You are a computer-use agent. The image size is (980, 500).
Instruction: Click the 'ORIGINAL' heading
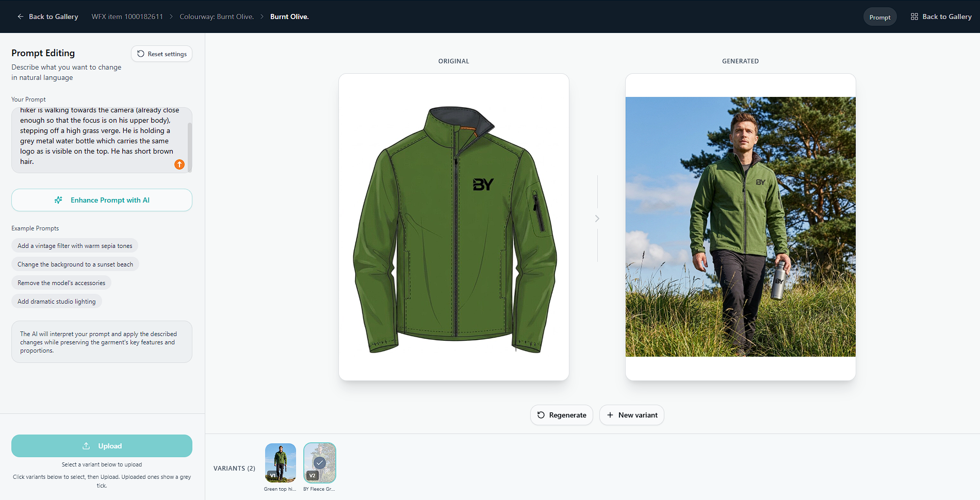click(454, 61)
